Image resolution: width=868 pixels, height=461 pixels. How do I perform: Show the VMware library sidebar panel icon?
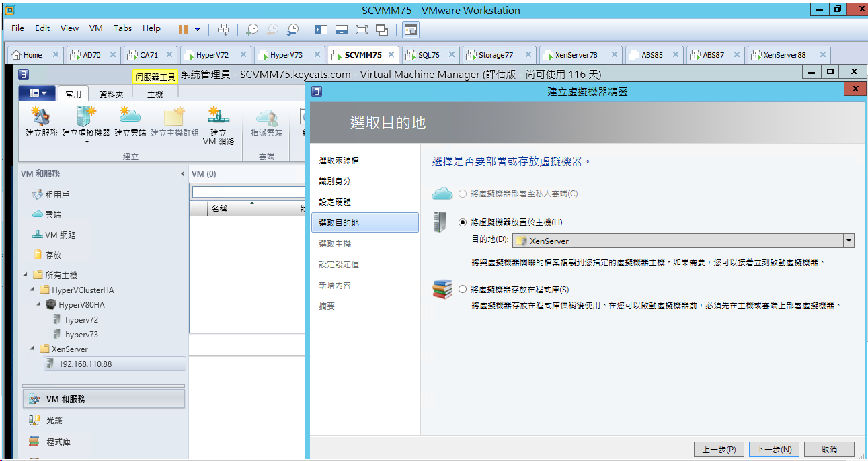[321, 29]
